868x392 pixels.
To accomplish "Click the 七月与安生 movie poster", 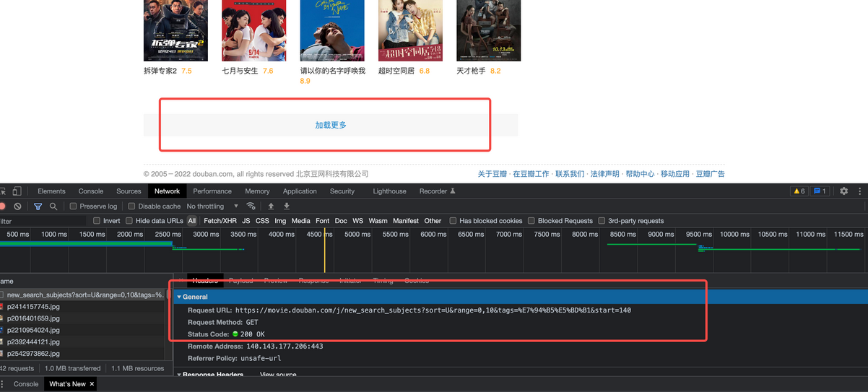I will (253, 30).
